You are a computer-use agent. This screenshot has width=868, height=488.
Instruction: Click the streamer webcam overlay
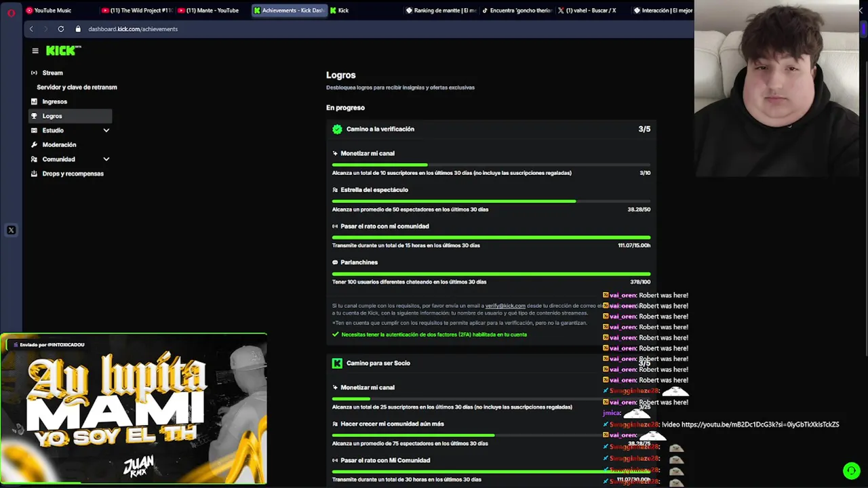click(x=776, y=88)
